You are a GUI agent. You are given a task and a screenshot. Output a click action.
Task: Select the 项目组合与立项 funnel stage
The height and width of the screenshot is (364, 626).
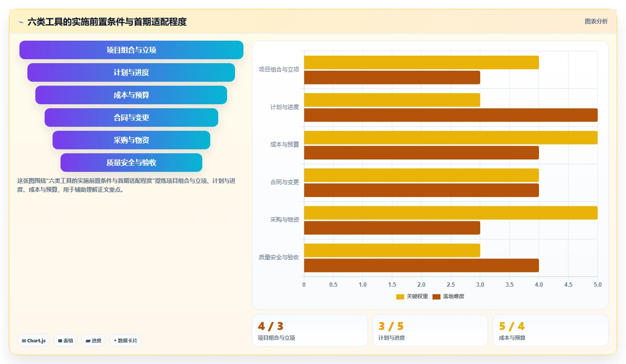tap(131, 50)
